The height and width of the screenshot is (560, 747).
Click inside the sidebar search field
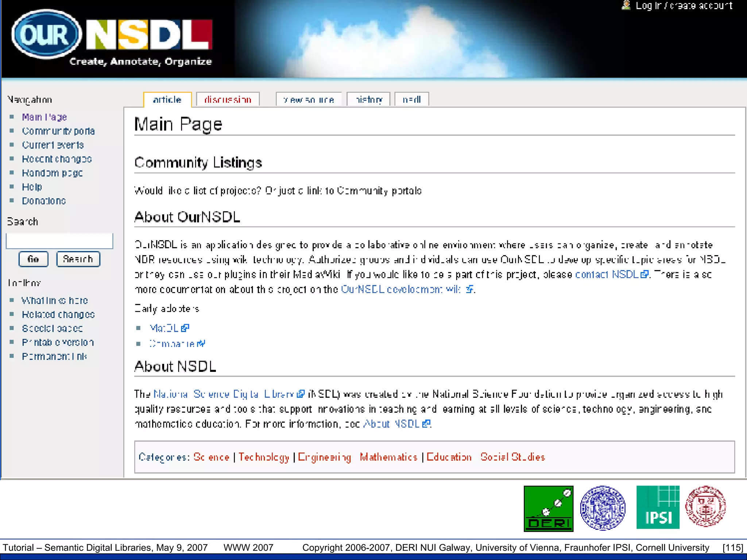click(59, 241)
